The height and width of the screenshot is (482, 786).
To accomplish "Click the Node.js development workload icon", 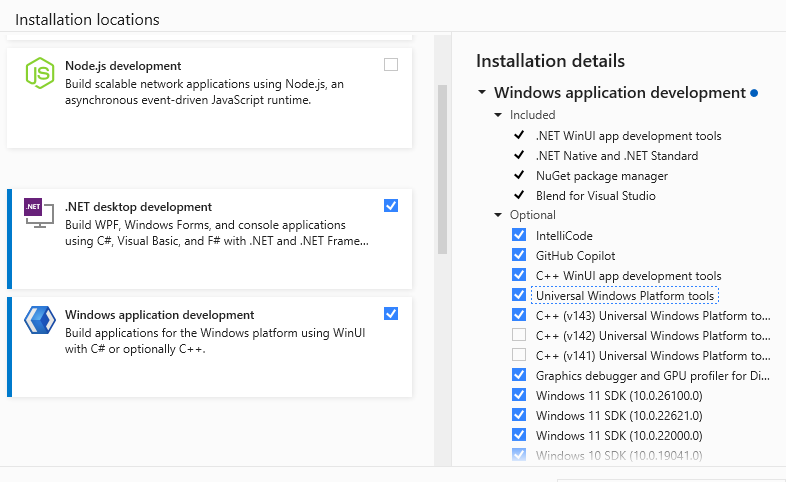I will (39, 73).
